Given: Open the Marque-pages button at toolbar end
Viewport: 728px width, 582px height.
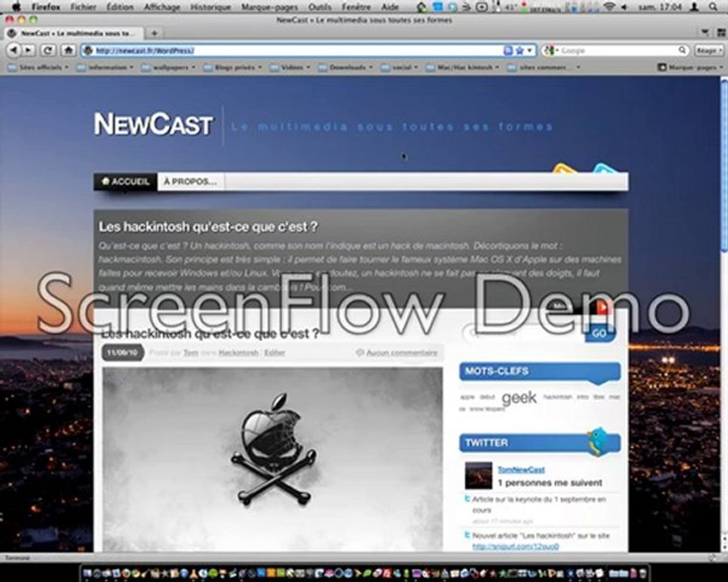Looking at the screenshot, I should point(691,67).
